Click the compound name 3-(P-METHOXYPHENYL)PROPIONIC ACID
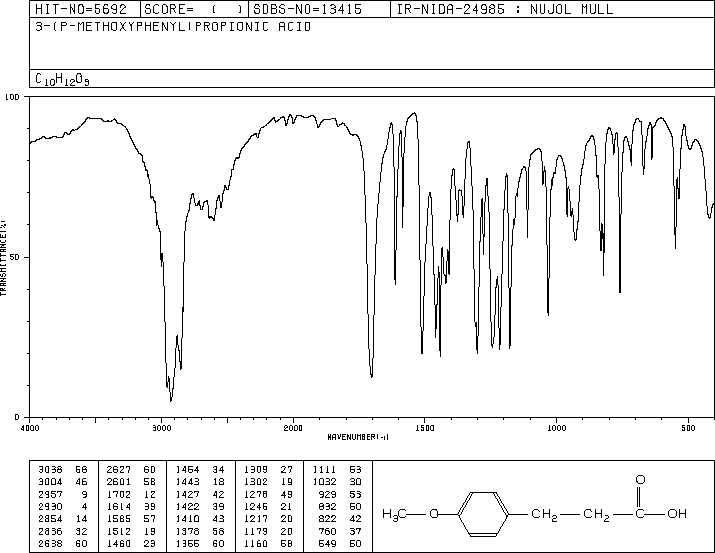The image size is (715, 553). 173,26
